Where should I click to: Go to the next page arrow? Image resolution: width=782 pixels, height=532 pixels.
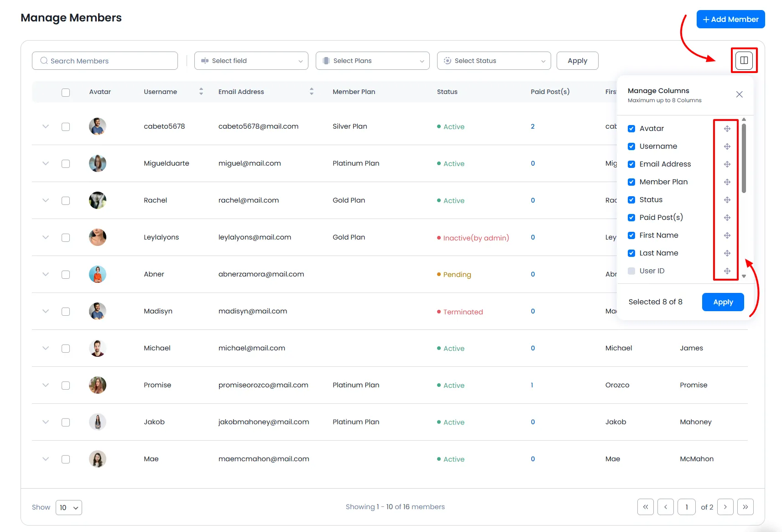725,507
